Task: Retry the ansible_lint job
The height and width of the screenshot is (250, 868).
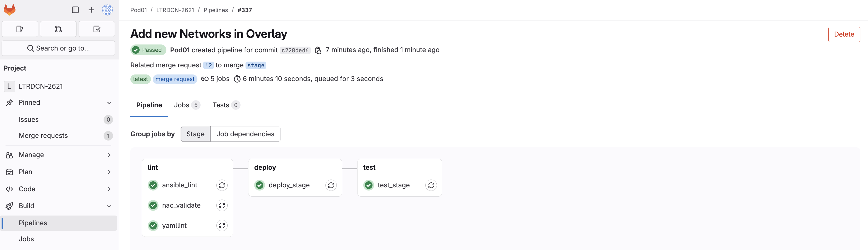Action: tap(222, 185)
